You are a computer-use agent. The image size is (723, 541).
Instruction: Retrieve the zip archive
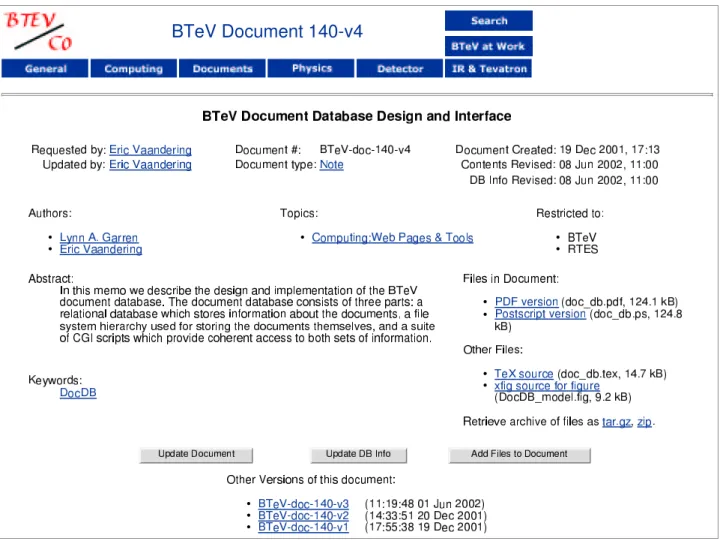coord(644,422)
